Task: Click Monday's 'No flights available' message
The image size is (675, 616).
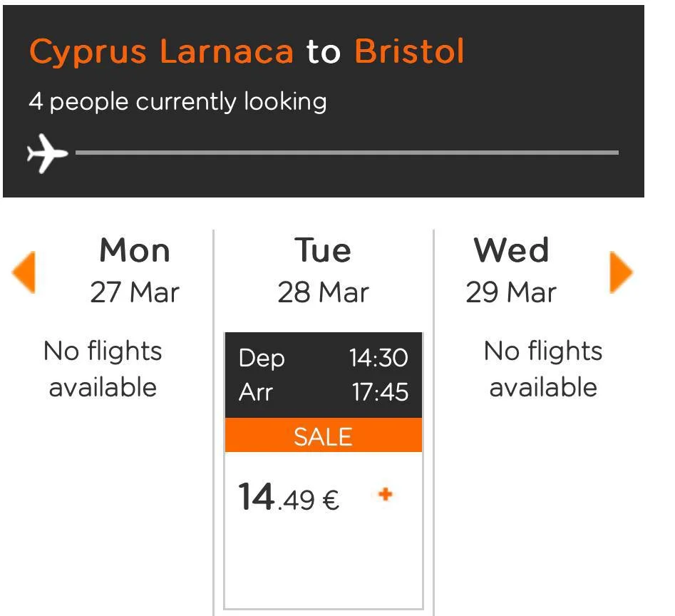Action: pyautogui.click(x=103, y=369)
